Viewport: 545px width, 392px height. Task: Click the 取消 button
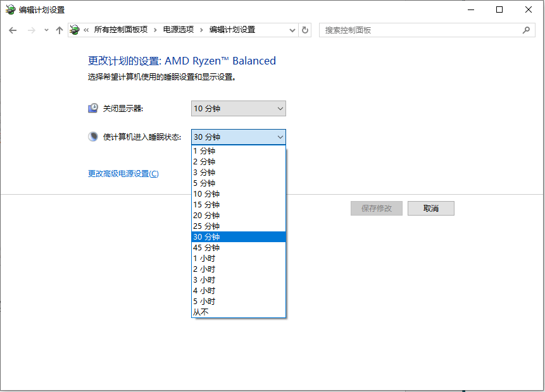(x=430, y=208)
